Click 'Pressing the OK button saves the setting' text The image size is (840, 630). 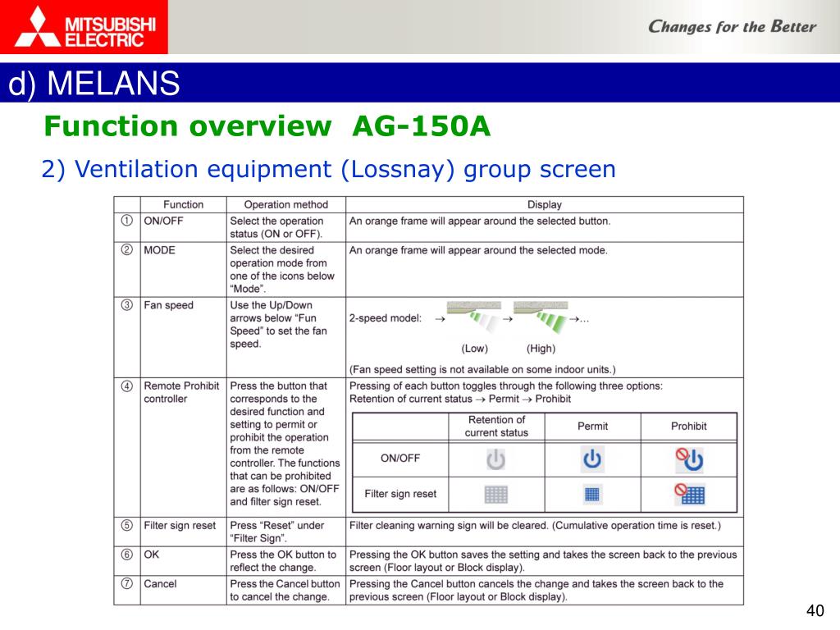[x=543, y=561]
